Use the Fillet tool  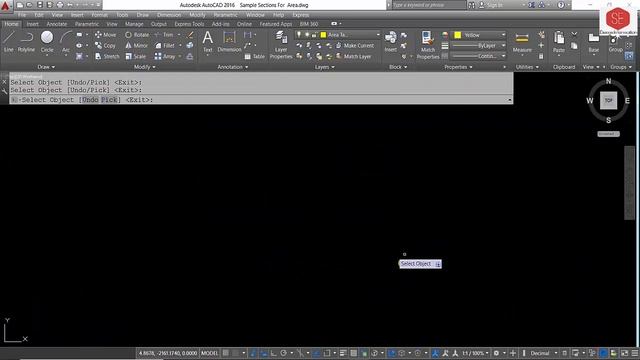pyautogui.click(x=165, y=46)
